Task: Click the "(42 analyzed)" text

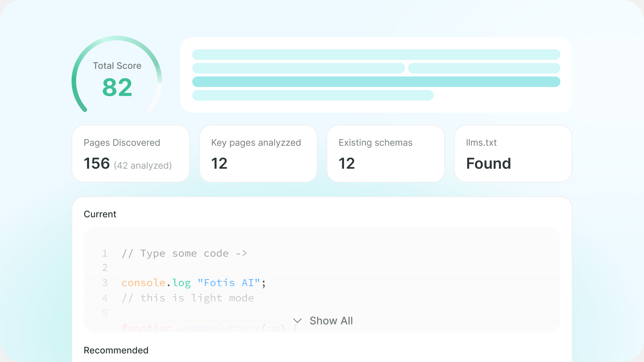Action: (x=143, y=165)
